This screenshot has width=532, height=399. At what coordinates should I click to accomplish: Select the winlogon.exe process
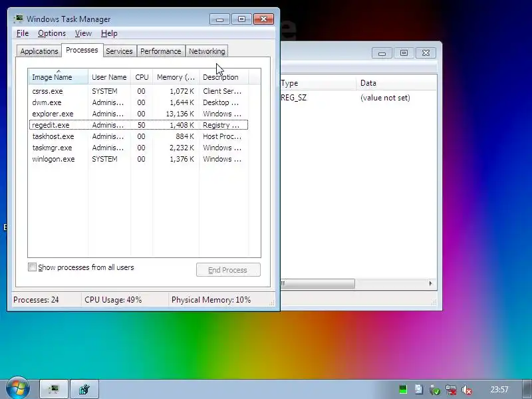point(138,159)
